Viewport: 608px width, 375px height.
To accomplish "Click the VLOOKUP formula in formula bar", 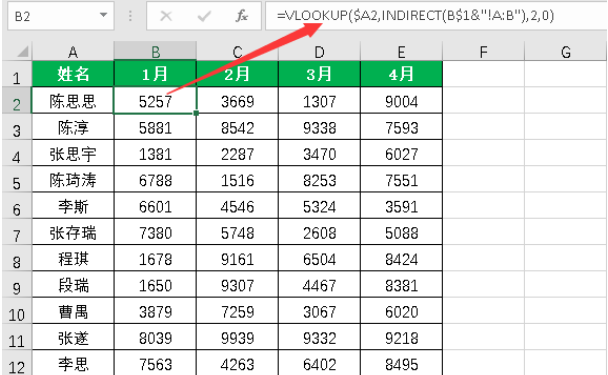I will click(x=415, y=16).
